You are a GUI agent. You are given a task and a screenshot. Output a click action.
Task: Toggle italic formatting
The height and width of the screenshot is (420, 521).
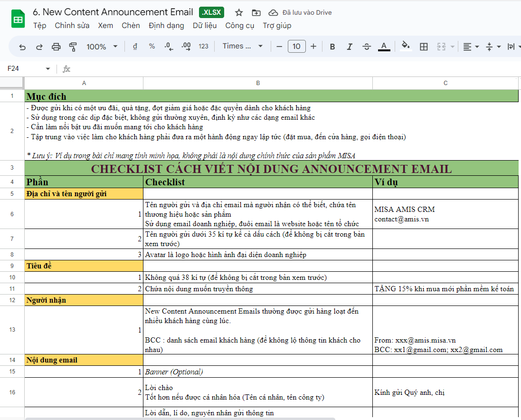pos(349,47)
